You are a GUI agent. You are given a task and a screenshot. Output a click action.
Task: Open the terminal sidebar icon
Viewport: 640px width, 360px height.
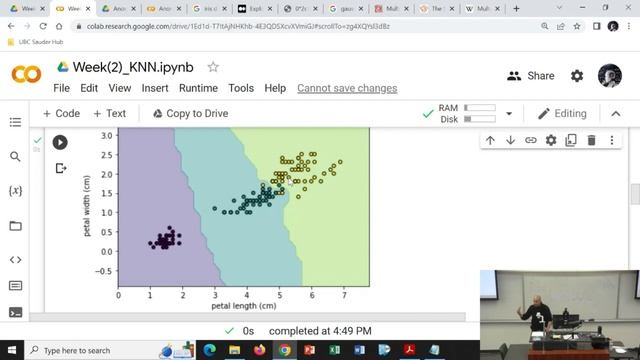pos(16,313)
